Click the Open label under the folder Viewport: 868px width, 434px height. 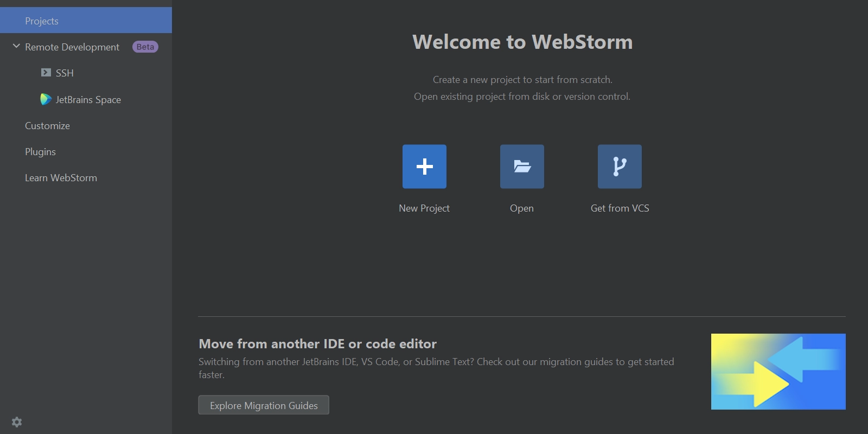522,208
